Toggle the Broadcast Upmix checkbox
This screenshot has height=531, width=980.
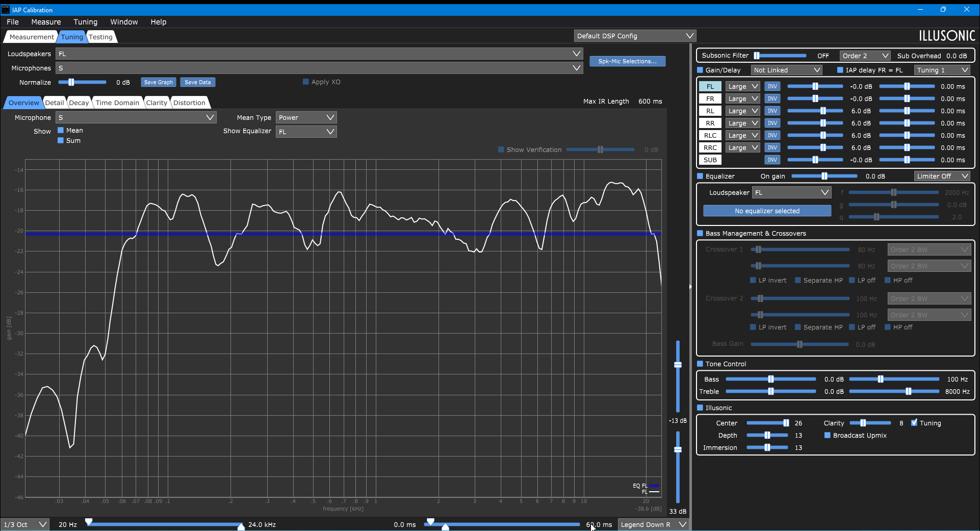click(828, 435)
